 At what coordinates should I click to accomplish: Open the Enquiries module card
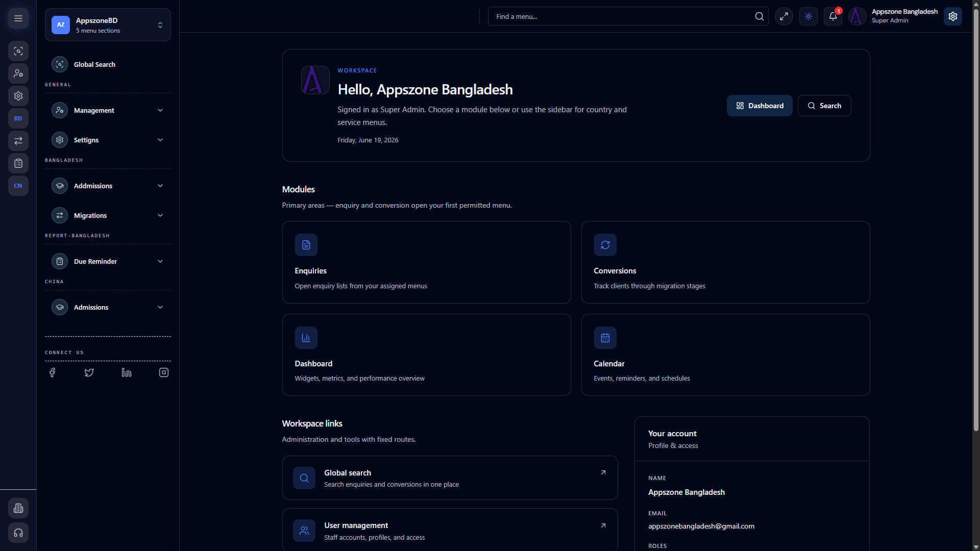click(426, 262)
